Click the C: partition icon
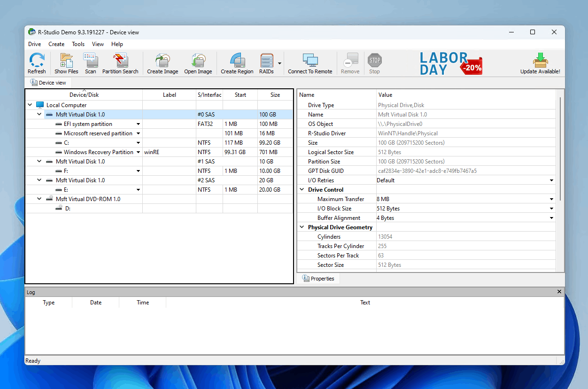 coord(59,143)
